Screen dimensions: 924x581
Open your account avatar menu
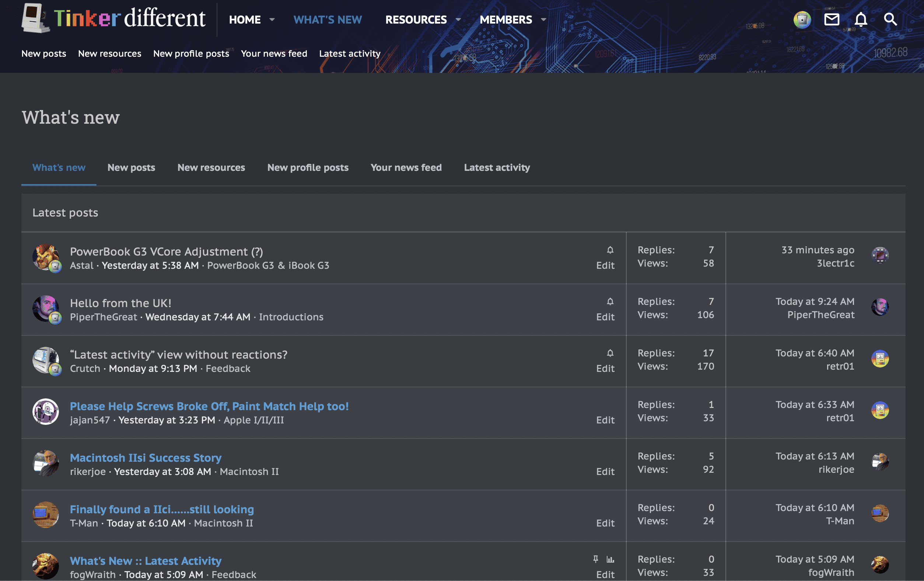click(x=802, y=20)
